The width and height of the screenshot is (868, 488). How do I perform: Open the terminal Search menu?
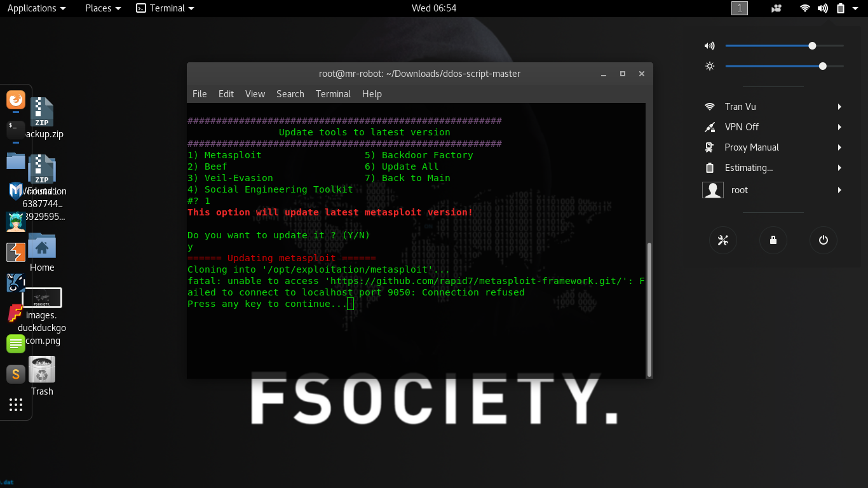290,93
